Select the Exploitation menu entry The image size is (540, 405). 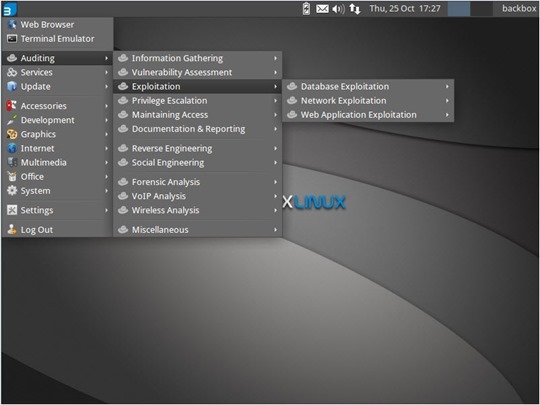pyautogui.click(x=198, y=86)
